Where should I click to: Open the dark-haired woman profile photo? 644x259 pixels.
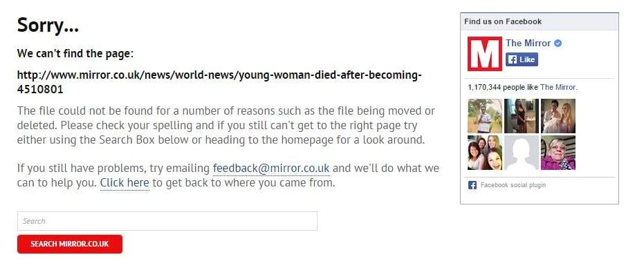[521, 116]
